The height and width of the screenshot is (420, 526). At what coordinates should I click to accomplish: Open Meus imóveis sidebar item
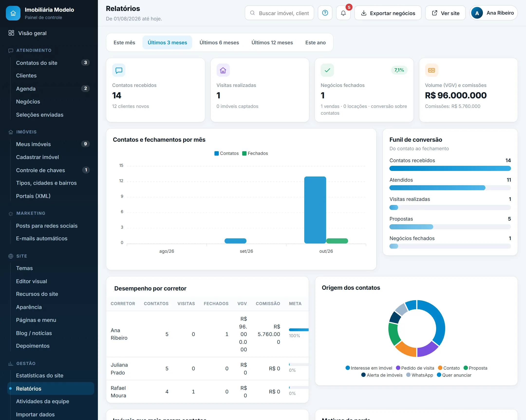tap(51, 144)
